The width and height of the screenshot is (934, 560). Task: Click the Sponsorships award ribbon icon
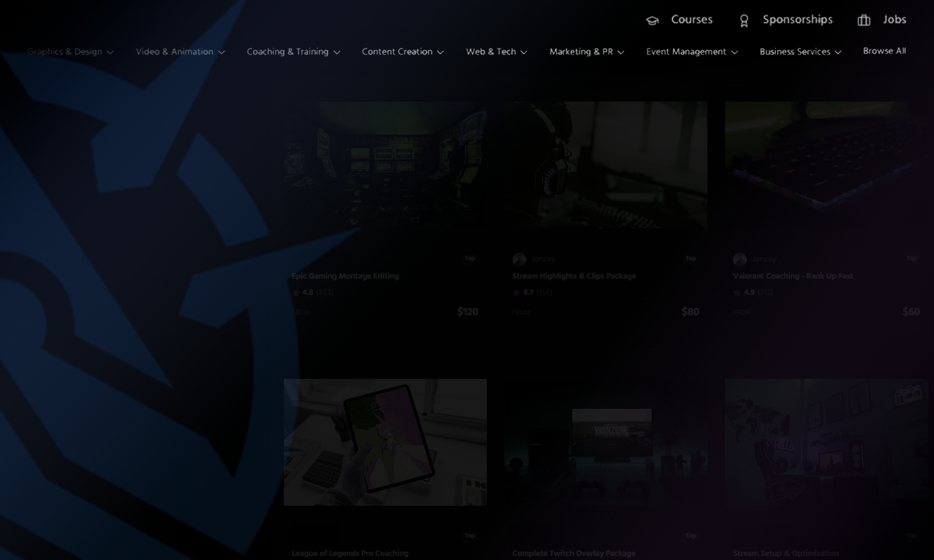click(x=743, y=21)
